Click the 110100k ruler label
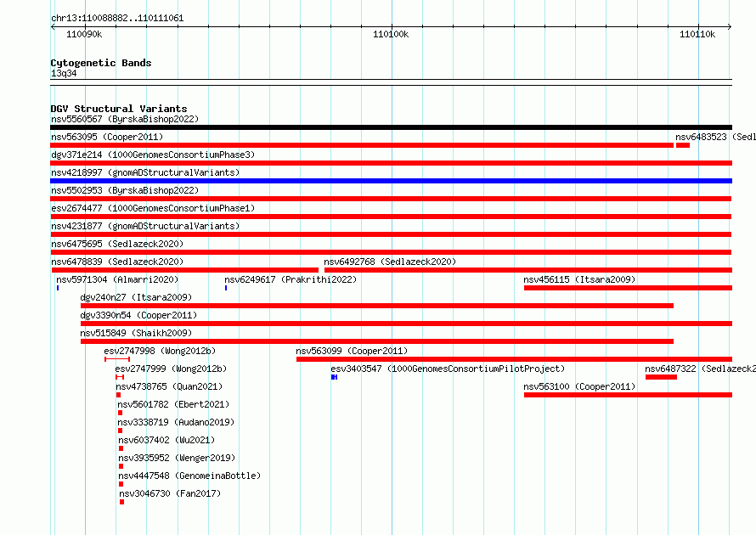Screen dimensions: 756x535 [391, 34]
